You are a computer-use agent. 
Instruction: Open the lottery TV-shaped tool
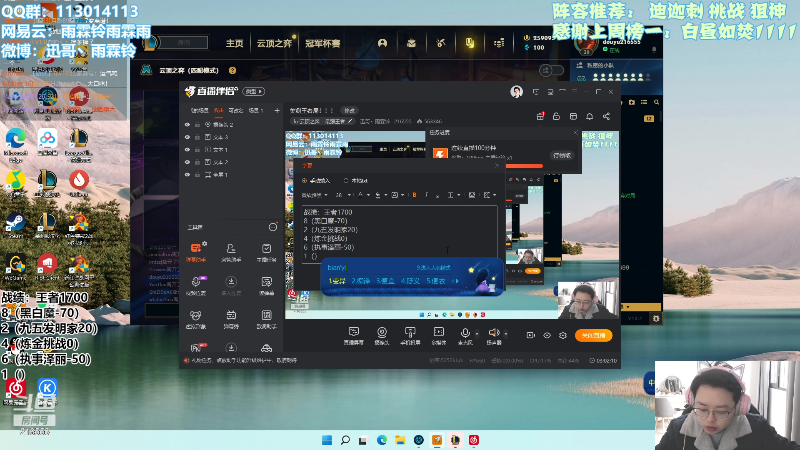point(231,319)
